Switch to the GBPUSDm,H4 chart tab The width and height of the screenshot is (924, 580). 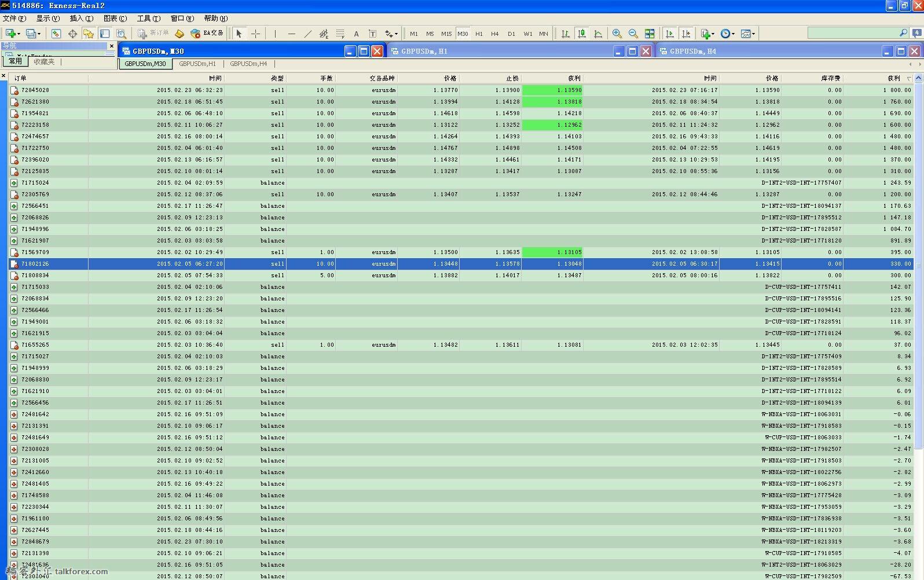click(248, 64)
